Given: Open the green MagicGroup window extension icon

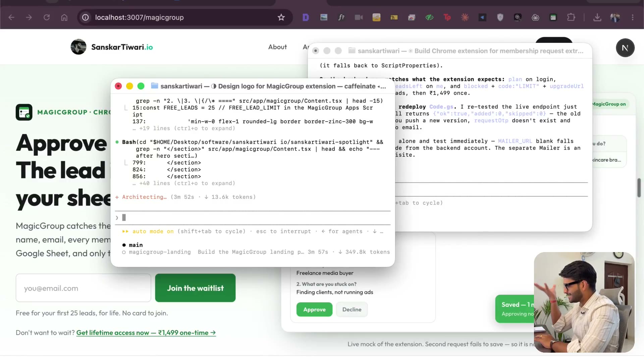Looking at the screenshot, I should (x=553, y=17).
